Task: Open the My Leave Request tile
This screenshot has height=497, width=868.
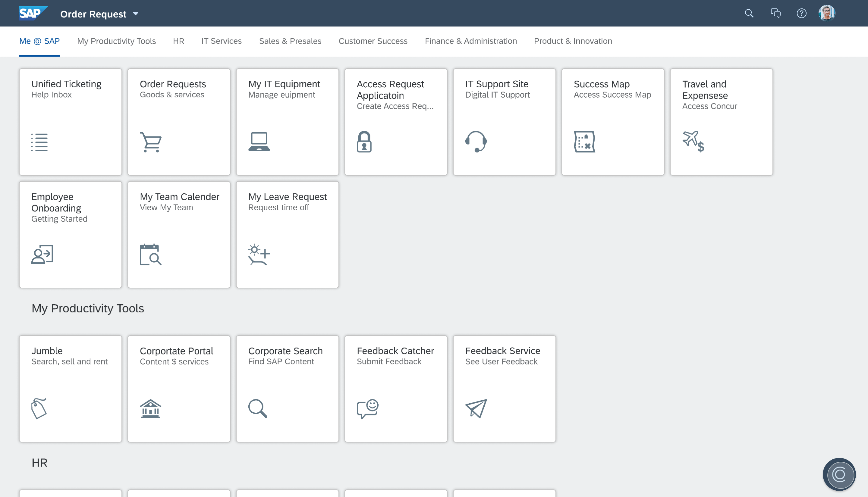Action: [287, 235]
